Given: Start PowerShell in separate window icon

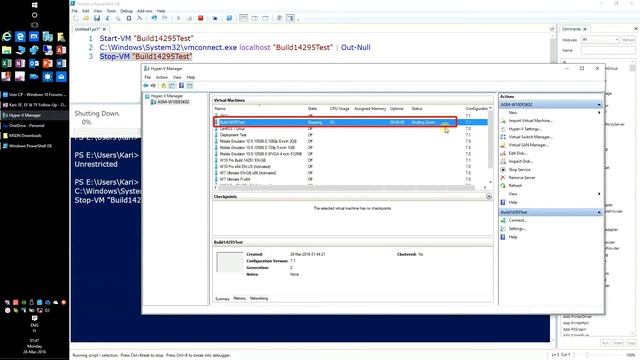Looking at the screenshot, I should click(x=229, y=18).
